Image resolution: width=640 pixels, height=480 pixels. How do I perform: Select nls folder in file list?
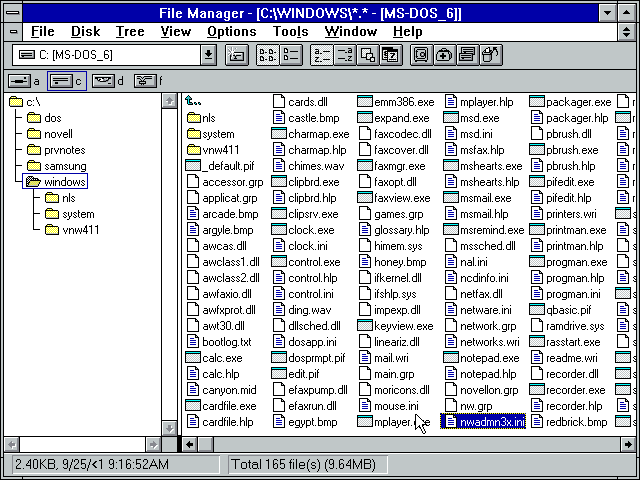click(201, 118)
